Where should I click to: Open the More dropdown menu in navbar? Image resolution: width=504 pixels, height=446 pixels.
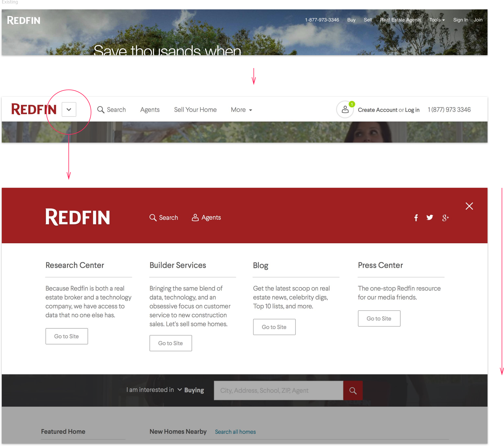241,110
